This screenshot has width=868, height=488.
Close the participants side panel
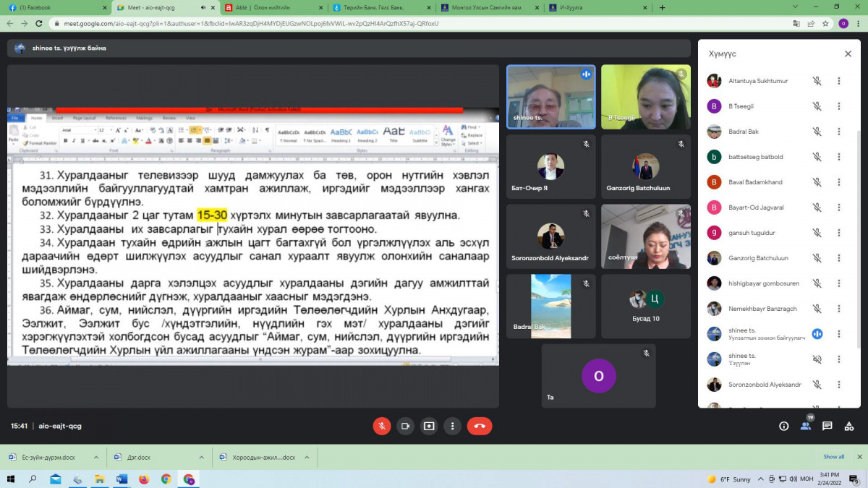[848, 54]
